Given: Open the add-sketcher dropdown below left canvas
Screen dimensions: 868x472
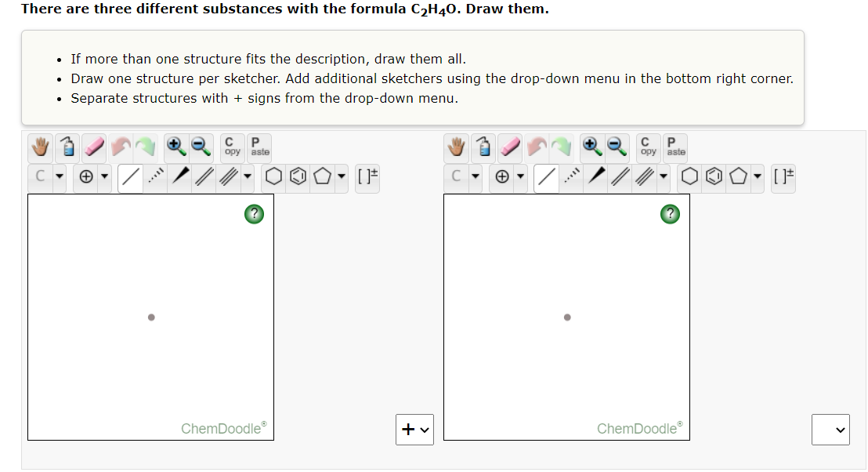Looking at the screenshot, I should point(414,430).
